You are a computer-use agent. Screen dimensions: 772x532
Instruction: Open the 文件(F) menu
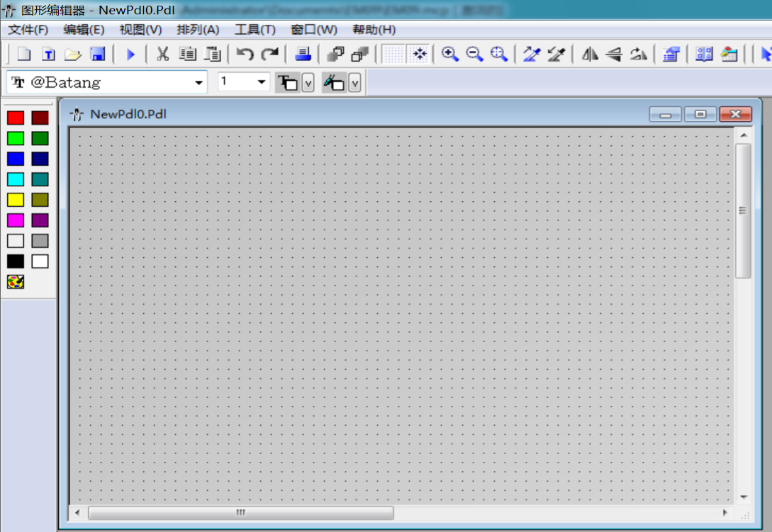pos(28,30)
